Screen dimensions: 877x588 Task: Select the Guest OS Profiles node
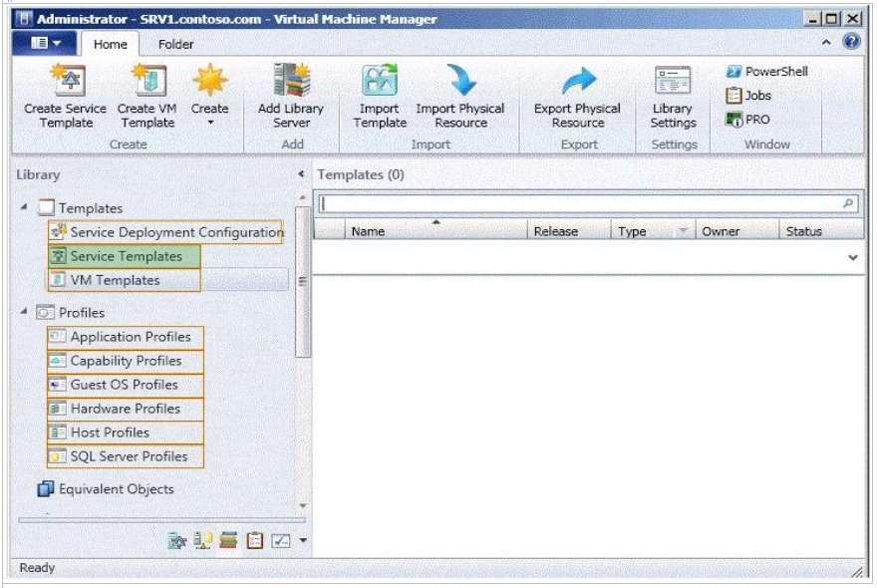[x=126, y=385]
